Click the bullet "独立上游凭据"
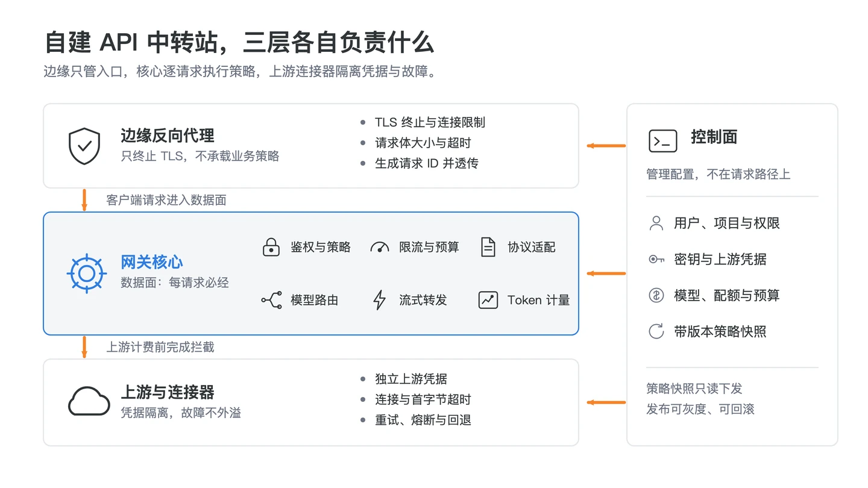The image size is (868, 488). (x=411, y=379)
